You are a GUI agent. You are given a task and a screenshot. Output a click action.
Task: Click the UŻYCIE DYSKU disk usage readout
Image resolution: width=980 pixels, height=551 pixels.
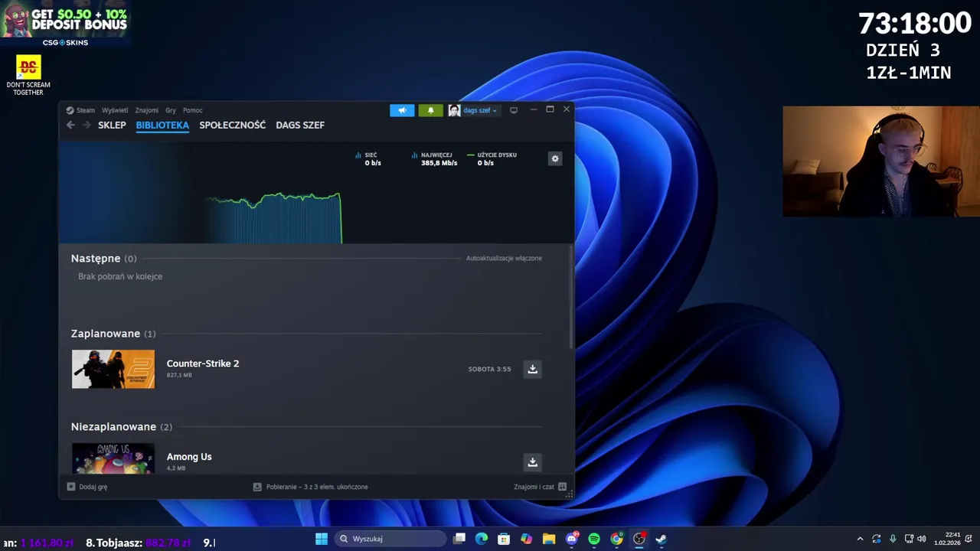point(492,158)
